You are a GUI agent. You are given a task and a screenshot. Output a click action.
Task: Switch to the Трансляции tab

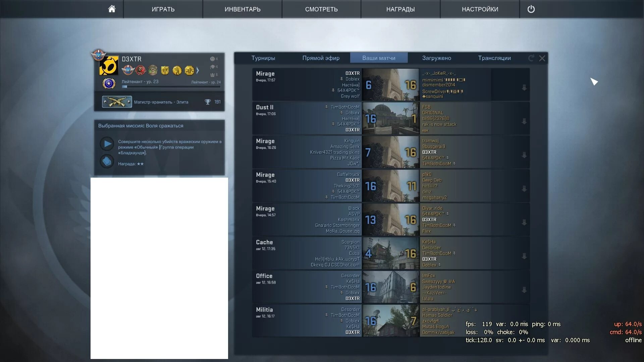tap(494, 58)
